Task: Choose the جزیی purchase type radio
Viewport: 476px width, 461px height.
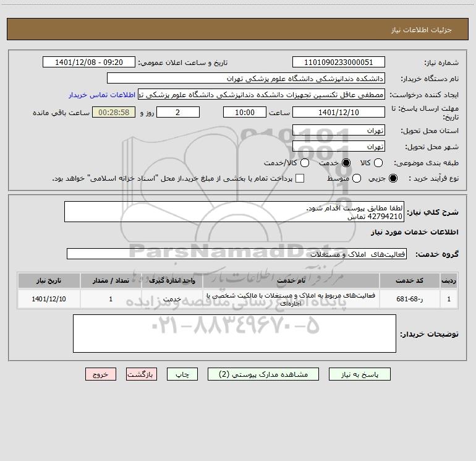Action: point(393,178)
